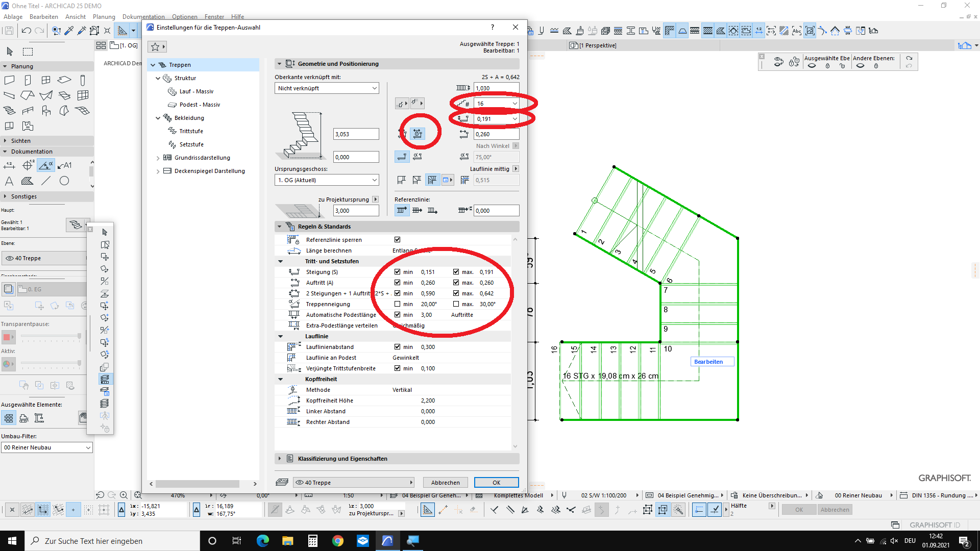Open the Optionen menu
The image size is (980, 551).
click(x=184, y=17)
